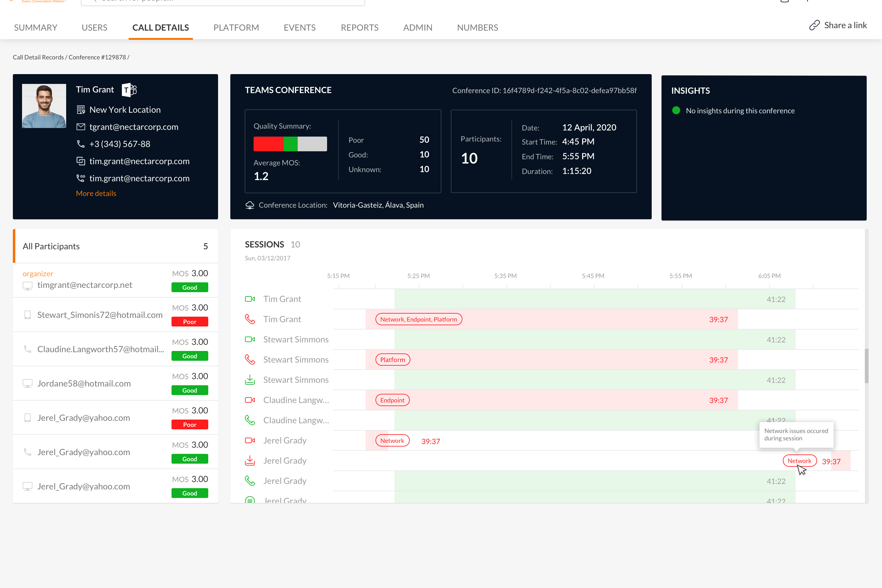Viewport: 882px width, 588px height.
Task: Click the Microsoft Teams icon beside Tim Grant
Action: pyautogui.click(x=129, y=90)
